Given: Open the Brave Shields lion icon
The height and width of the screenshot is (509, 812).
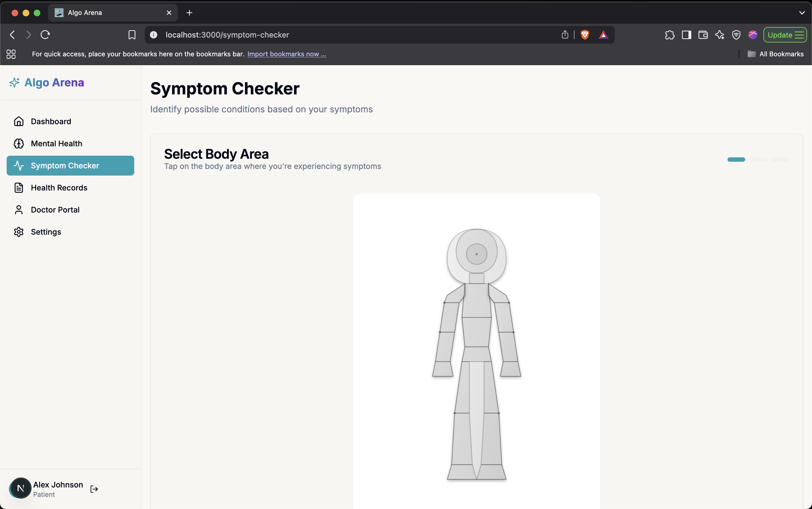Looking at the screenshot, I should pos(585,35).
